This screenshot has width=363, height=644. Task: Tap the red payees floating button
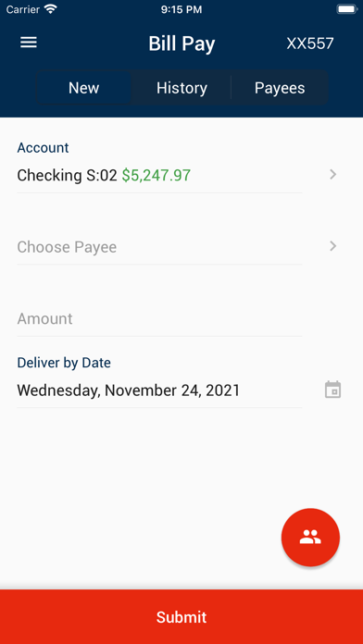[310, 538]
